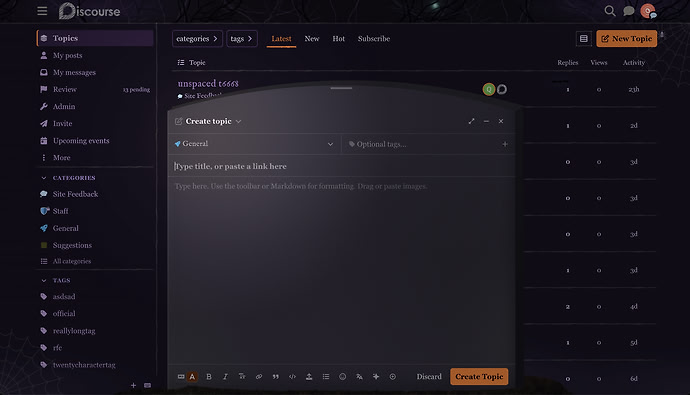Image resolution: width=690 pixels, height=395 pixels.
Task: Toggle the sidebar hamburger menu
Action: 42,11
